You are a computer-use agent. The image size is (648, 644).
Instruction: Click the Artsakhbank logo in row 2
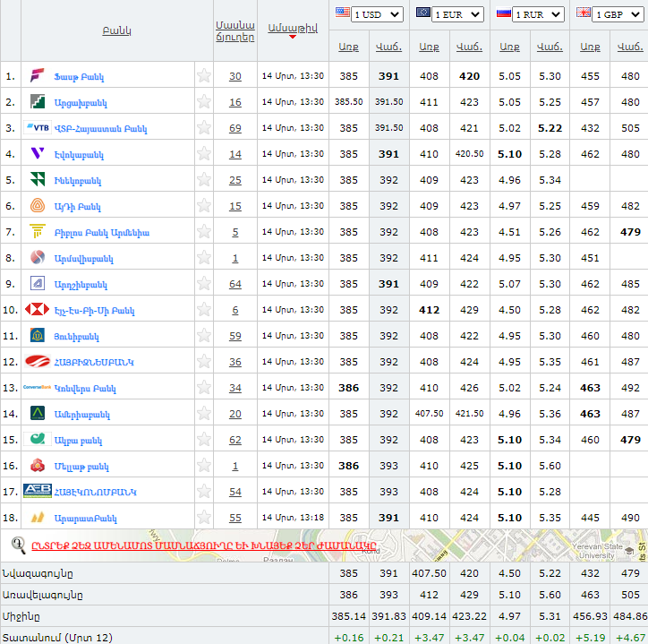click(38, 101)
